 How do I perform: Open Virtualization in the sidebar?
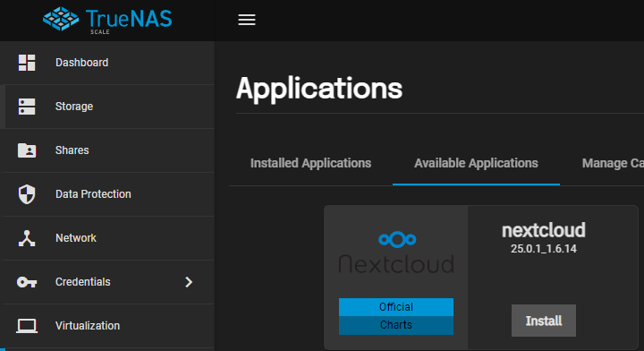click(106, 326)
